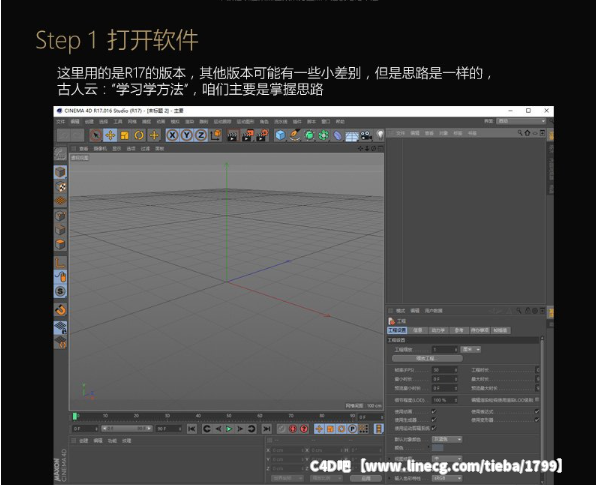
Task: Click the FPS input field value 30
Action: tap(444, 370)
